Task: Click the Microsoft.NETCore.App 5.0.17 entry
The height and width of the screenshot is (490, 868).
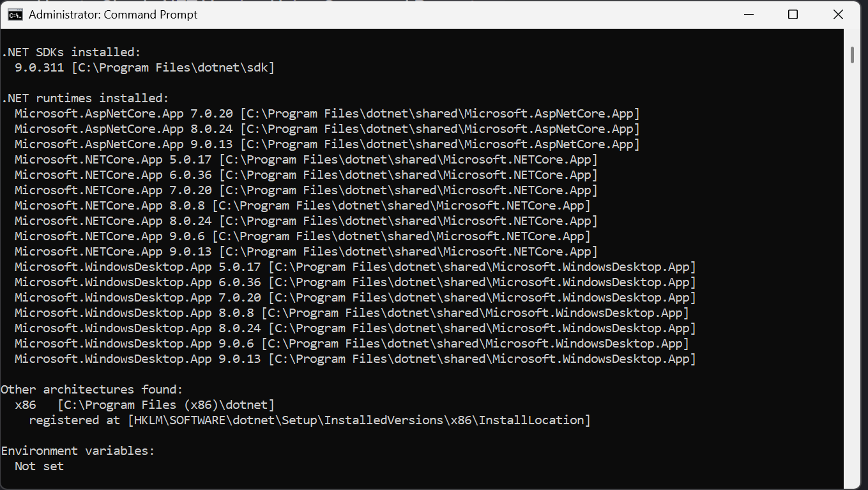Action: [113, 160]
